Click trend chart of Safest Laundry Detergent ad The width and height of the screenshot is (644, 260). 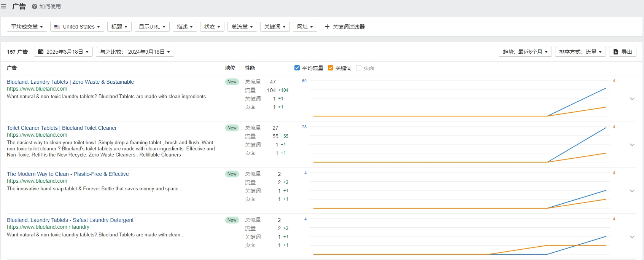(460, 236)
